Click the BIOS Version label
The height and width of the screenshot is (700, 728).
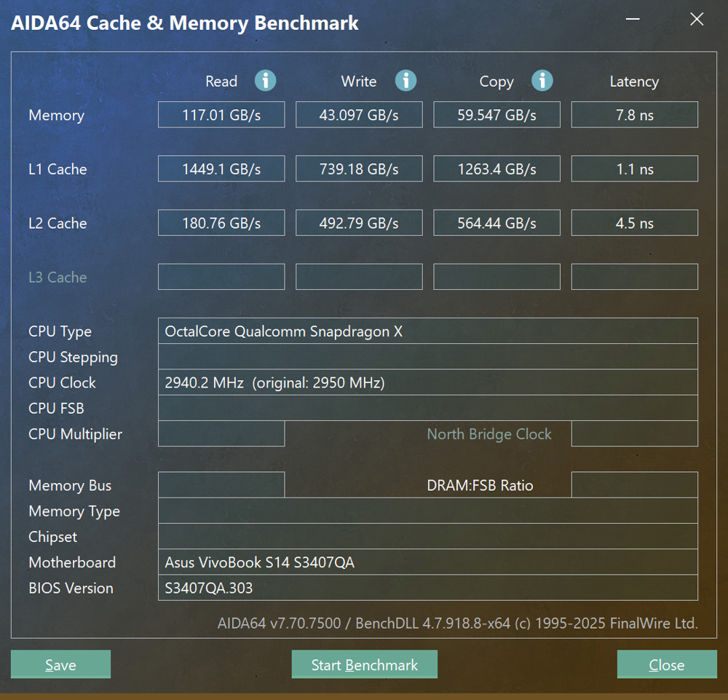71,588
